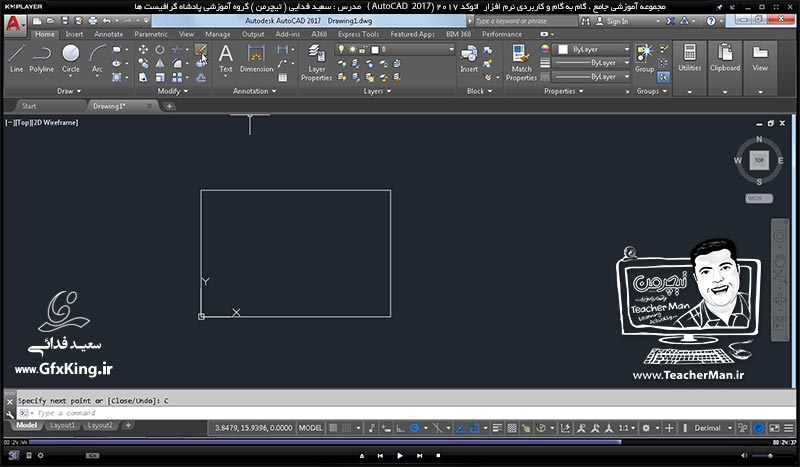800x467 pixels.
Task: Click Sign In button
Action: click(x=612, y=21)
